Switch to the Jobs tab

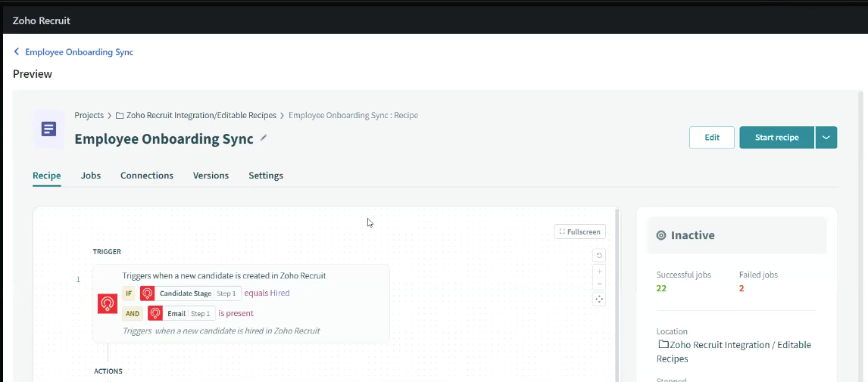(91, 175)
